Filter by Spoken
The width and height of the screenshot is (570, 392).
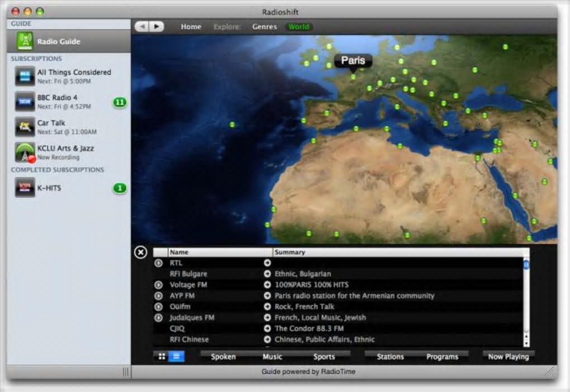tap(223, 357)
